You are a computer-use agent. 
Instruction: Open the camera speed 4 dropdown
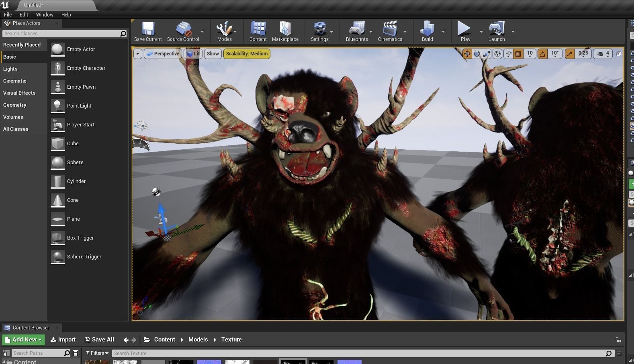click(x=604, y=54)
